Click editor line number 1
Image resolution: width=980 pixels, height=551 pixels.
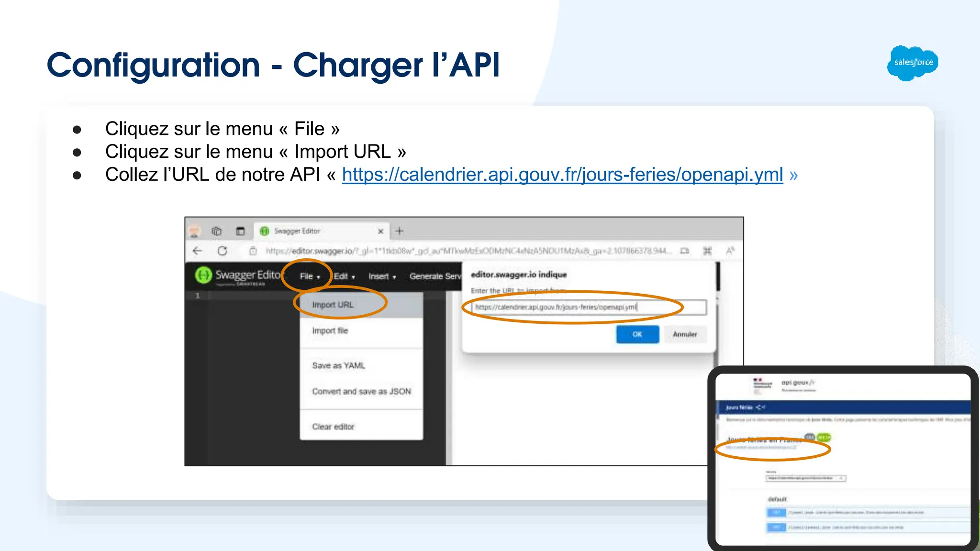click(197, 296)
